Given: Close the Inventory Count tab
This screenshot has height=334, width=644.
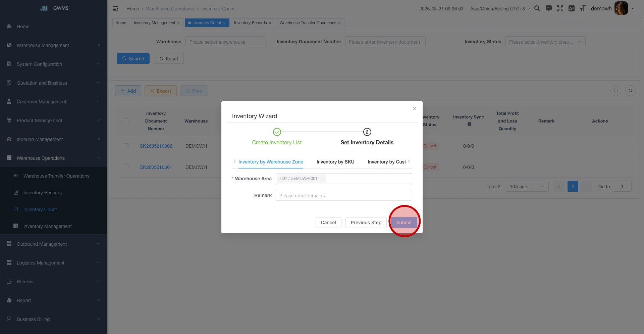Looking at the screenshot, I should tap(224, 23).
